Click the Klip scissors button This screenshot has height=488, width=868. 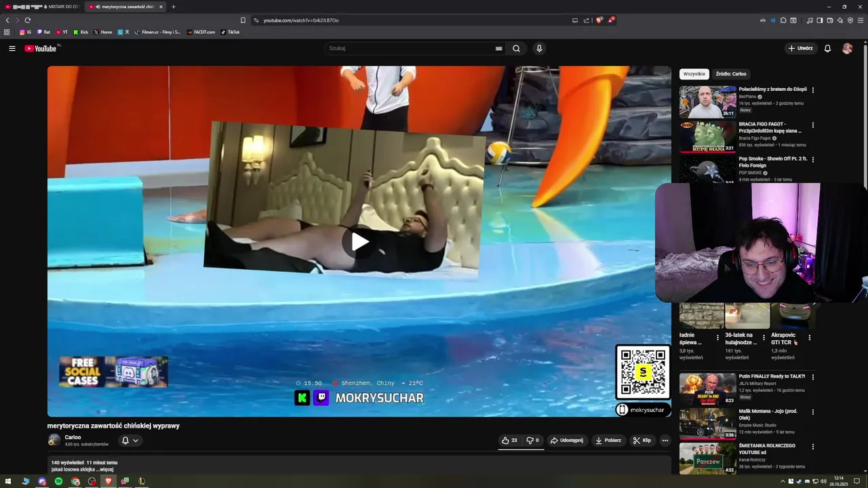[642, 441]
